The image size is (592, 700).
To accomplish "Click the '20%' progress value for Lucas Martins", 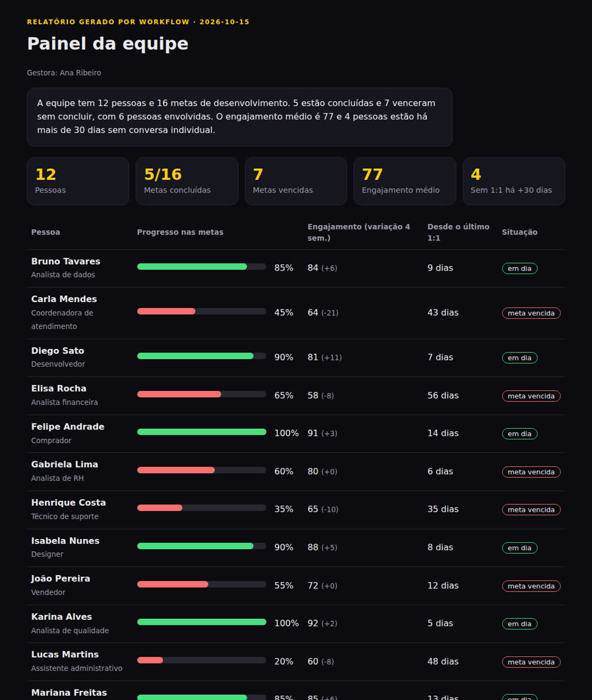I will click(284, 661).
